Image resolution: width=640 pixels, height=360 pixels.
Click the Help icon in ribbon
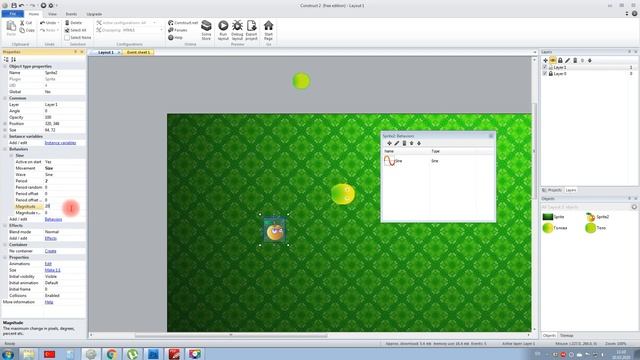(171, 38)
